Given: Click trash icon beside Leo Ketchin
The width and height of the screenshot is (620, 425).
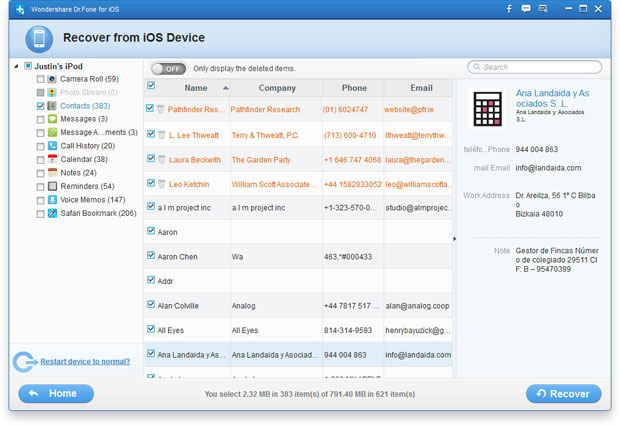Looking at the screenshot, I should (162, 184).
